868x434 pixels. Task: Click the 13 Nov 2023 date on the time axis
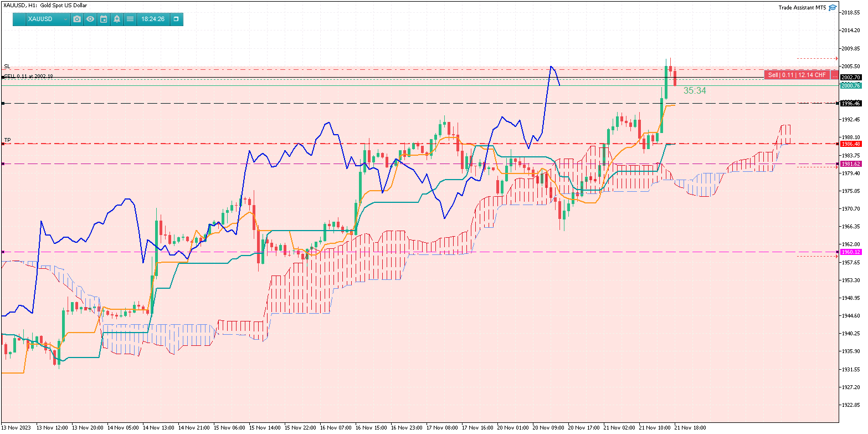coord(17,428)
